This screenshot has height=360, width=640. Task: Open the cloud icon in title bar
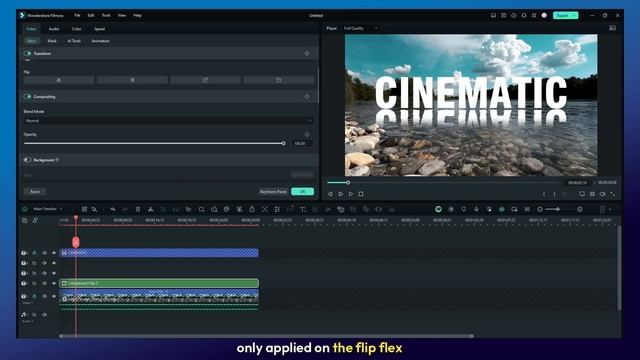514,16
